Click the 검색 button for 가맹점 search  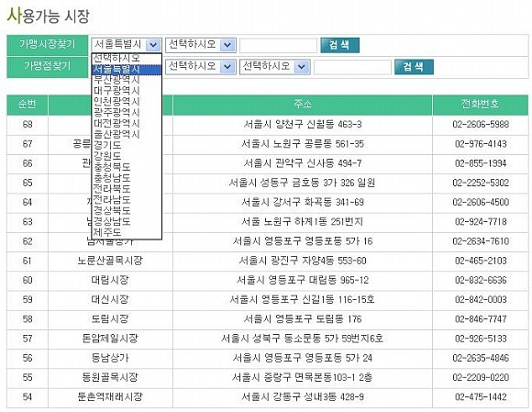point(414,66)
